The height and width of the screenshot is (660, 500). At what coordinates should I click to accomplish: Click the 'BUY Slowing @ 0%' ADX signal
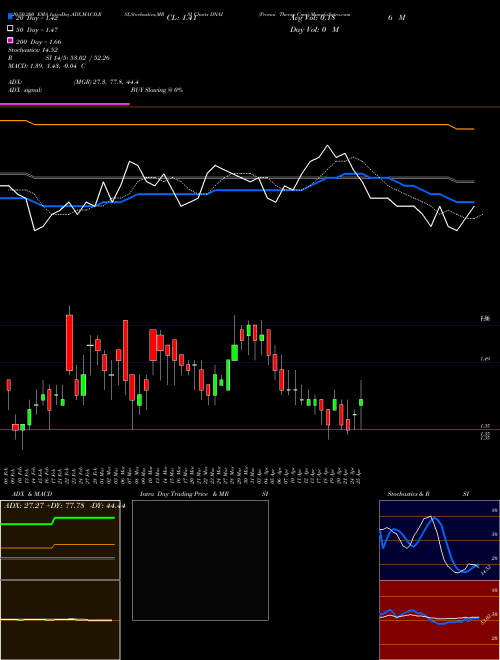[x=157, y=90]
